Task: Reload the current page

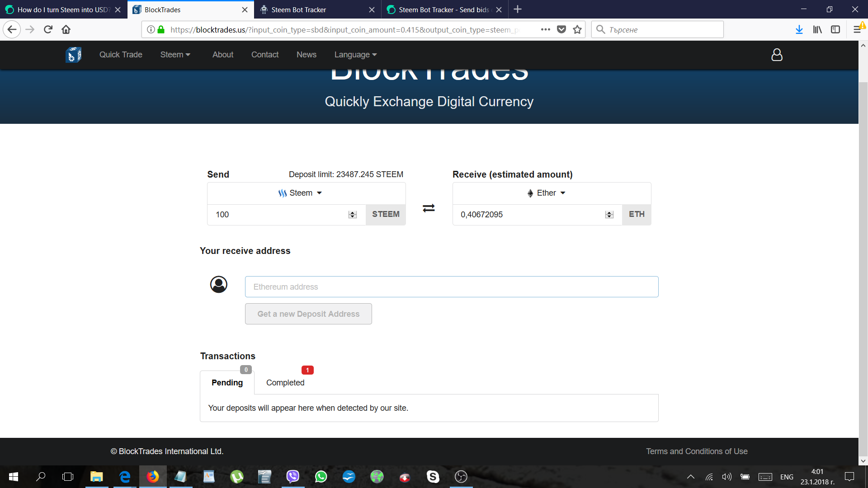Action: click(x=48, y=30)
